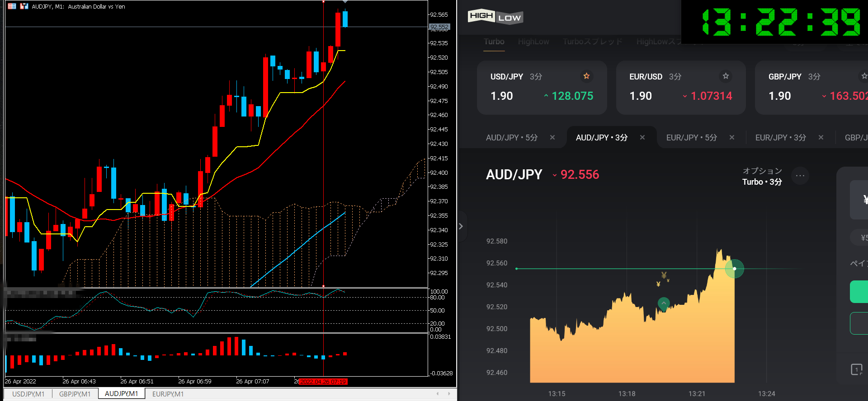Close the EUR/JPY 3分 tab
The width and height of the screenshot is (868, 401).
pos(821,137)
